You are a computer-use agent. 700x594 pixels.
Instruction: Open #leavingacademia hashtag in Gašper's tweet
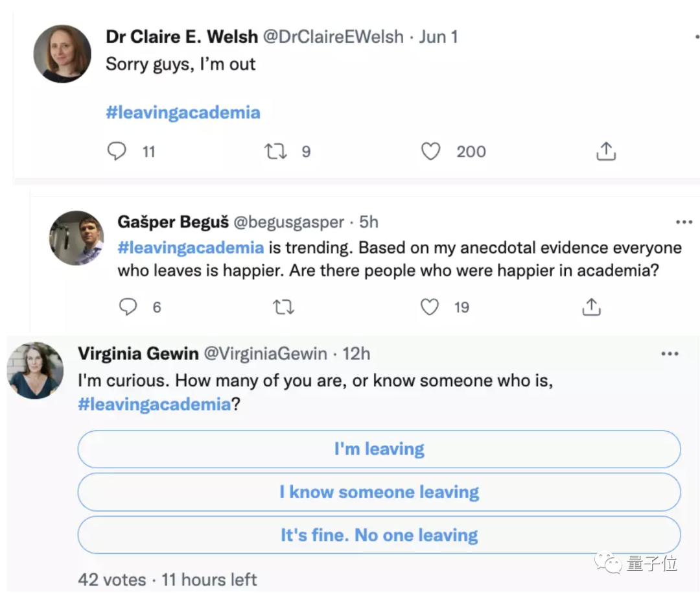pyautogui.click(x=191, y=248)
